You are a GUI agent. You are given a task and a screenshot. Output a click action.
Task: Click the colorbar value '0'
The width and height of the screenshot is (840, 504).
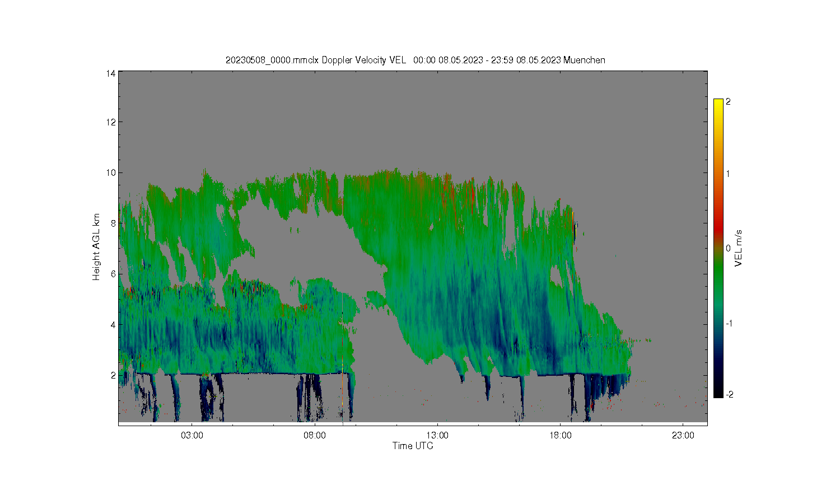coord(728,248)
